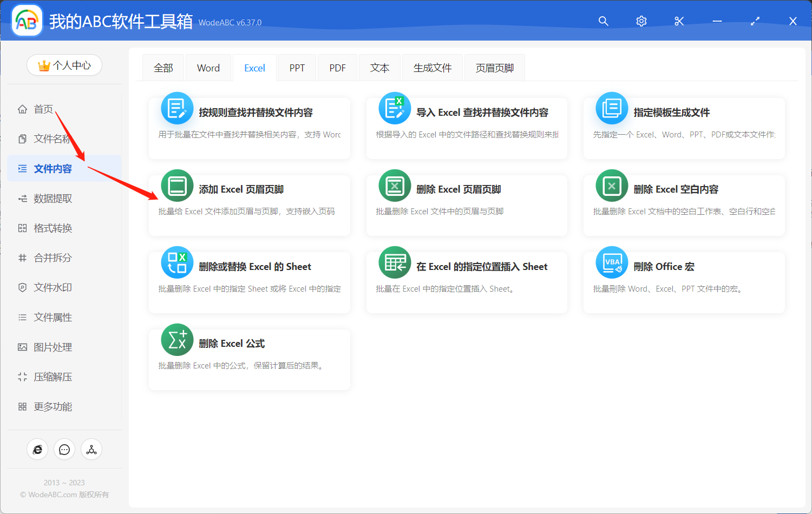
Task: Click the green icon for 删除 Excel 空白内容
Action: tap(611, 186)
